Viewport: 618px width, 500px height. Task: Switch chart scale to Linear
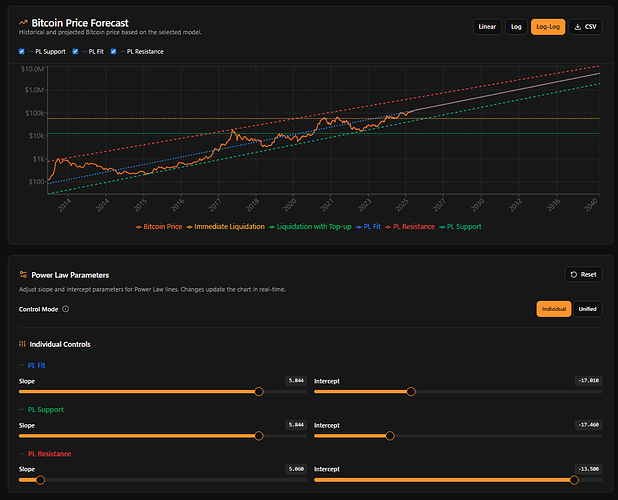(487, 27)
